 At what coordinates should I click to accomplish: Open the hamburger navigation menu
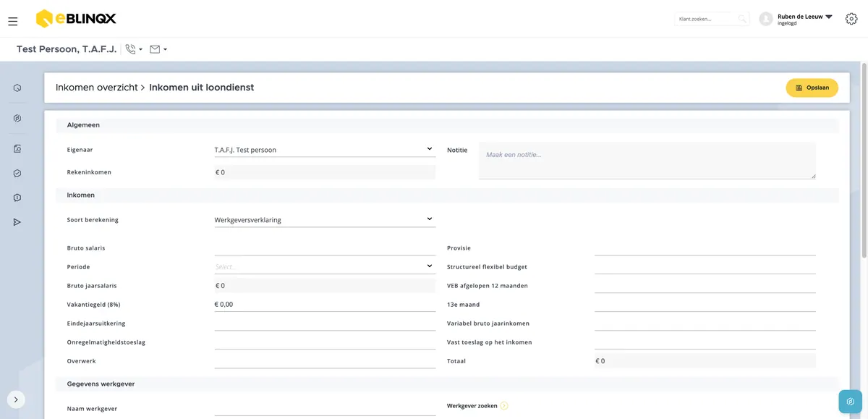pyautogui.click(x=13, y=22)
